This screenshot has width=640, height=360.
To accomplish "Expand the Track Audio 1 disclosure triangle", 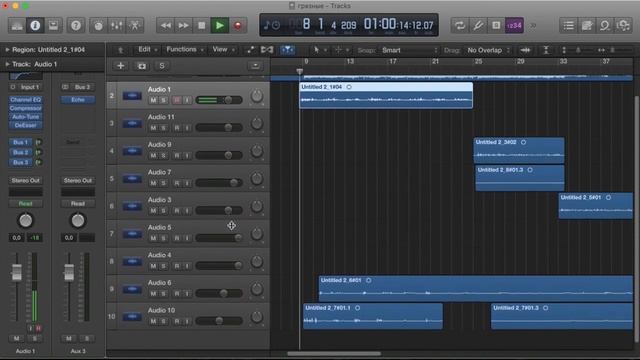I will click(7, 64).
